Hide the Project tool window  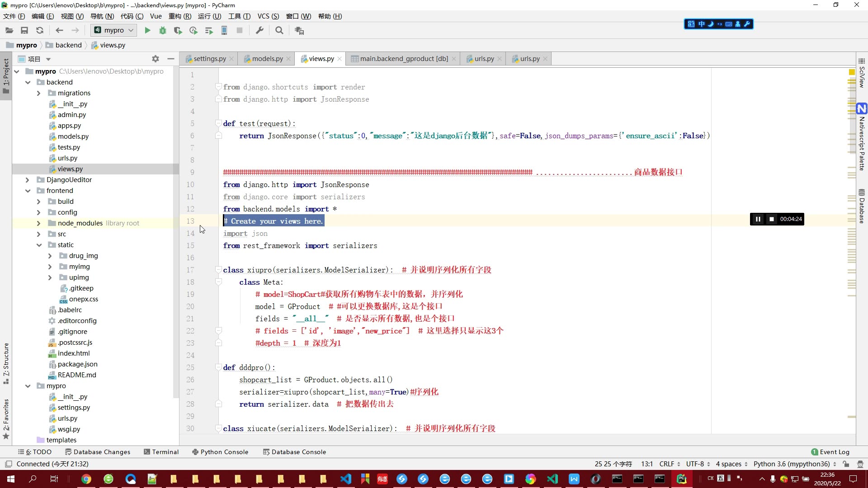(170, 59)
